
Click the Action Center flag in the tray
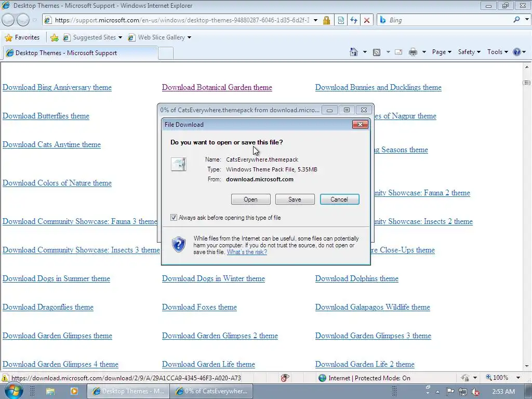click(x=450, y=392)
